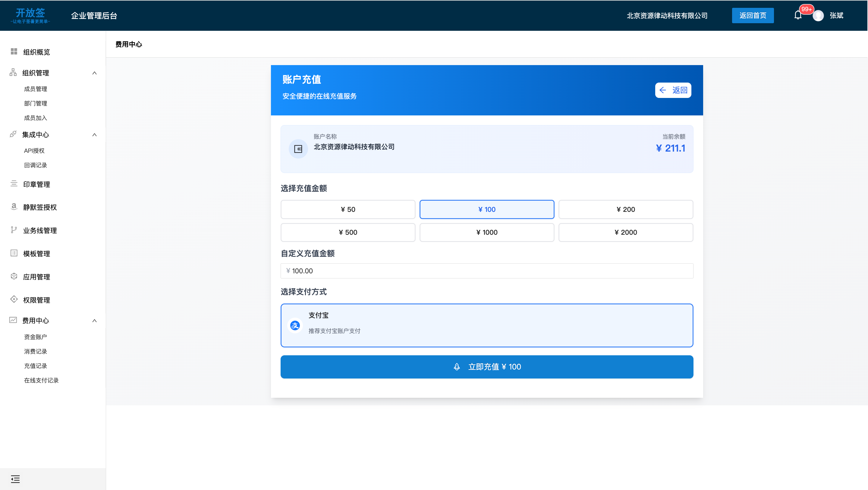Collapse the 集成中心 section chevron
868x490 pixels.
point(94,135)
